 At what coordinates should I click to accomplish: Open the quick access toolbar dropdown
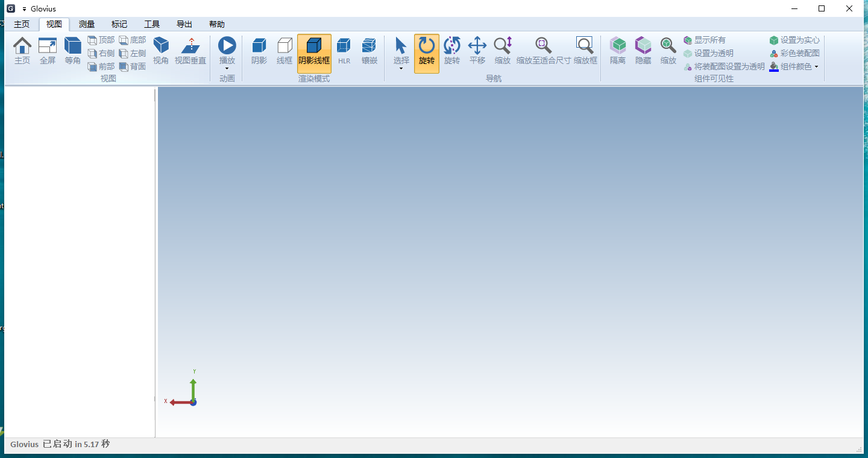(x=24, y=9)
